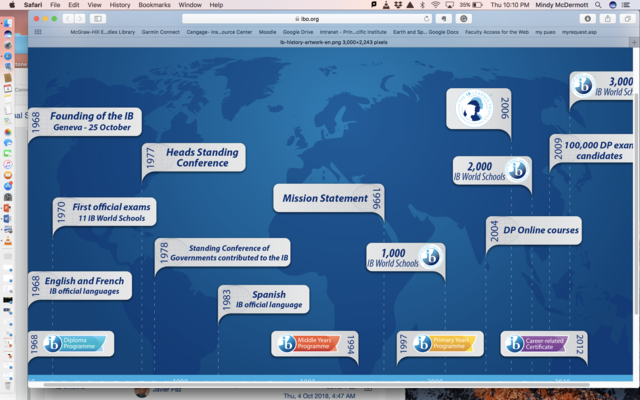Open Calendar from the Dock
Screen dimensions: 640x400
(x=8, y=89)
